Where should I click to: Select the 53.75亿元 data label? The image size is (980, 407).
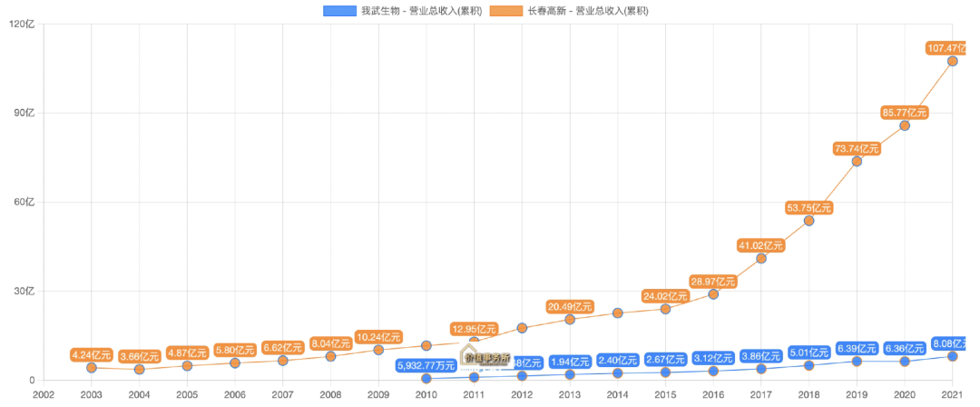(808, 209)
